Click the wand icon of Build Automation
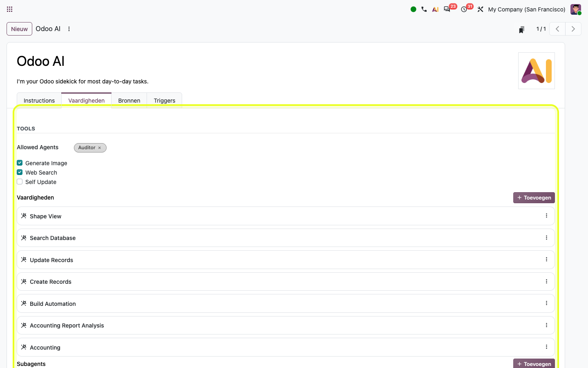This screenshot has height=368, width=588. coord(24,303)
